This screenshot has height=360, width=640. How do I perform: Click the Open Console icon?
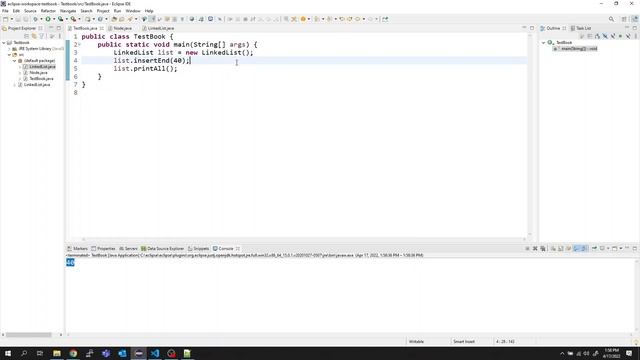click(614, 249)
